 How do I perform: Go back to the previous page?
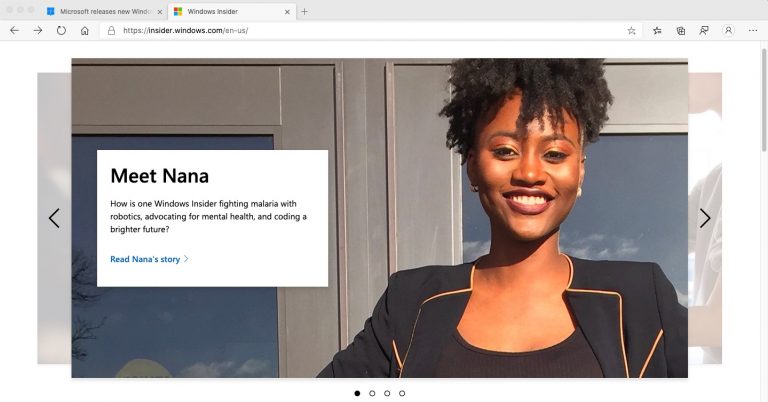(x=14, y=30)
